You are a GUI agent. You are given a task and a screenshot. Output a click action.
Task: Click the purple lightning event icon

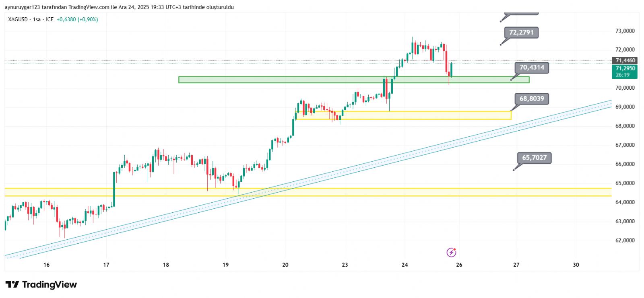coord(451,253)
